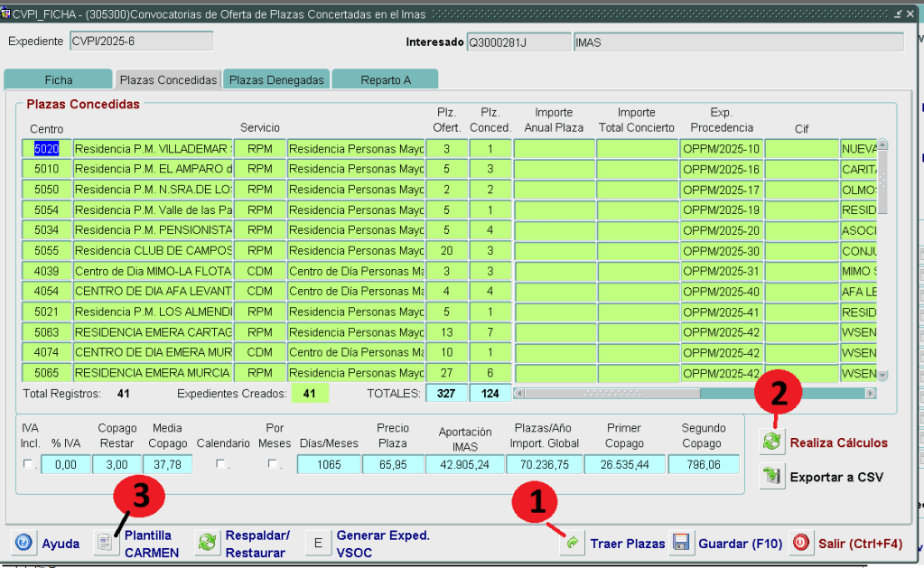Click the Guardar (F10) floppy disk icon

click(681, 544)
